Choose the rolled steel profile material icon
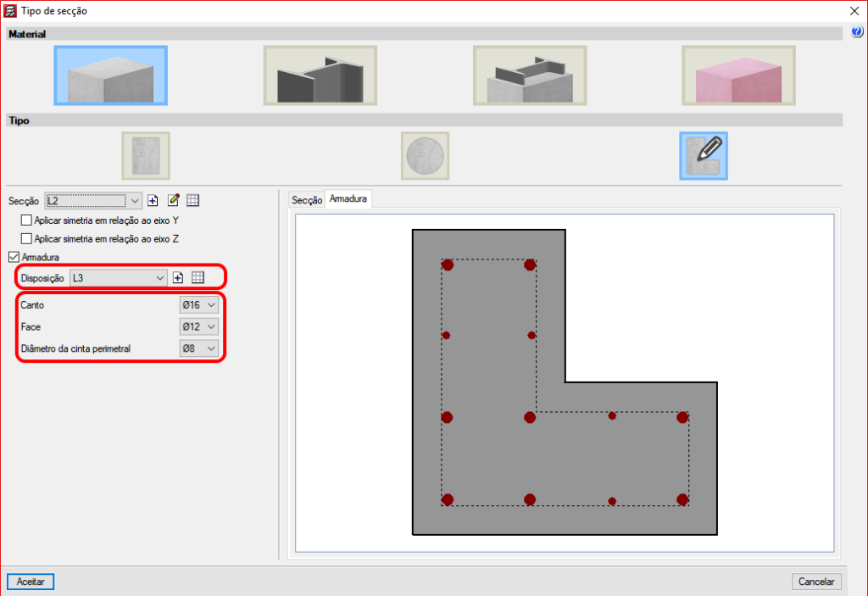Image resolution: width=868 pixels, height=596 pixels. [x=320, y=75]
